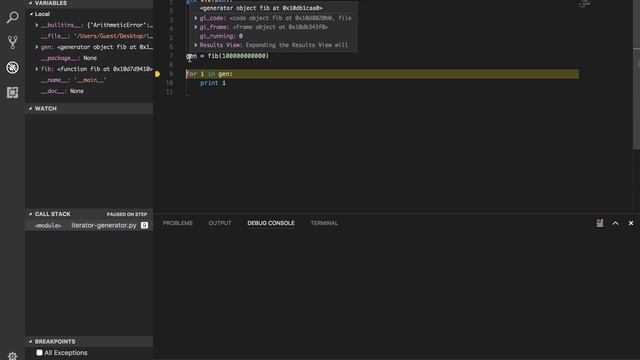The image size is (640, 360).
Task: Open the Debug view icon
Action: click(12, 67)
